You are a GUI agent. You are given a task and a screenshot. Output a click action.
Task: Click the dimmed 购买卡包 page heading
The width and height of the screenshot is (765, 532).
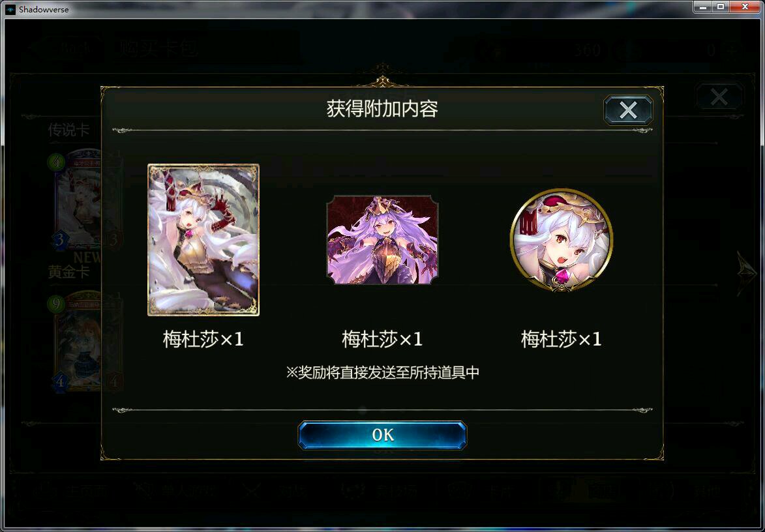(x=158, y=48)
